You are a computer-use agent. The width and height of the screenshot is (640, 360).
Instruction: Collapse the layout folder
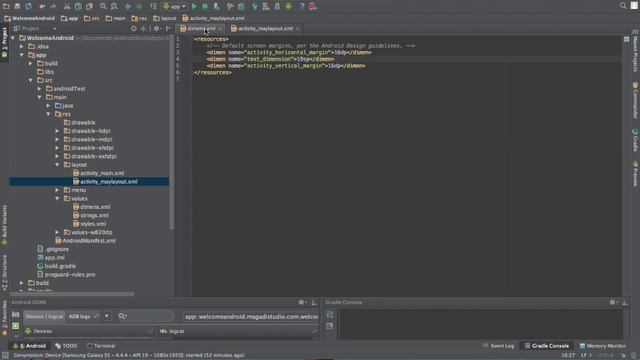[58, 165]
